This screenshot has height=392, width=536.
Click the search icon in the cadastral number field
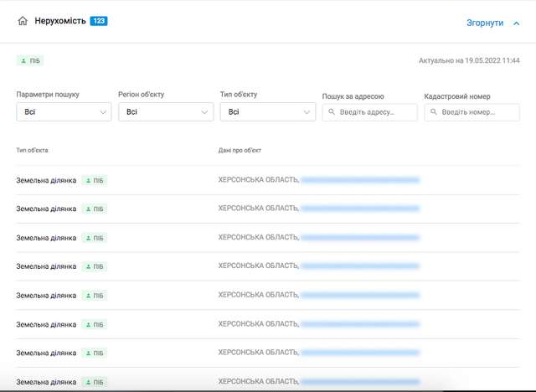[x=434, y=112]
